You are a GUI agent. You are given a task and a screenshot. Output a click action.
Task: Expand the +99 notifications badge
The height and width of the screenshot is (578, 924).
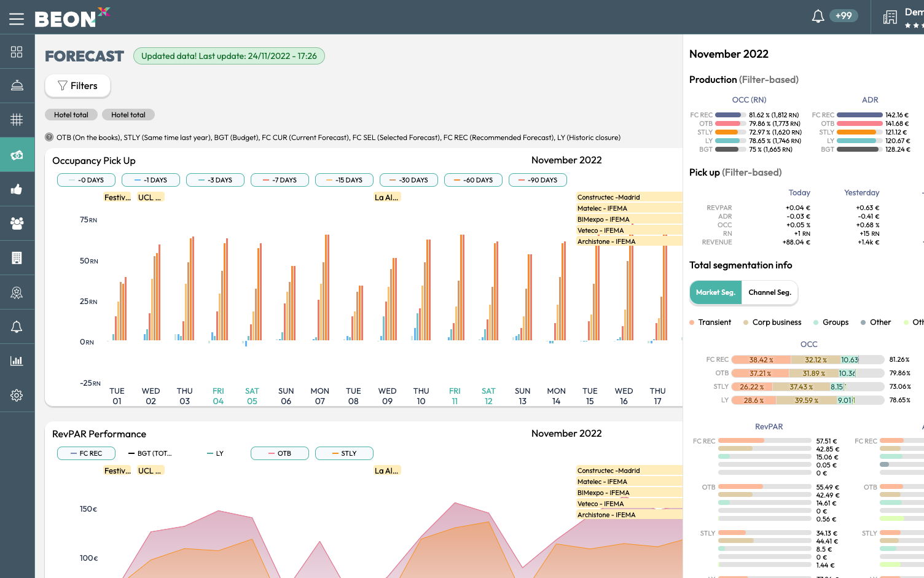(x=844, y=16)
